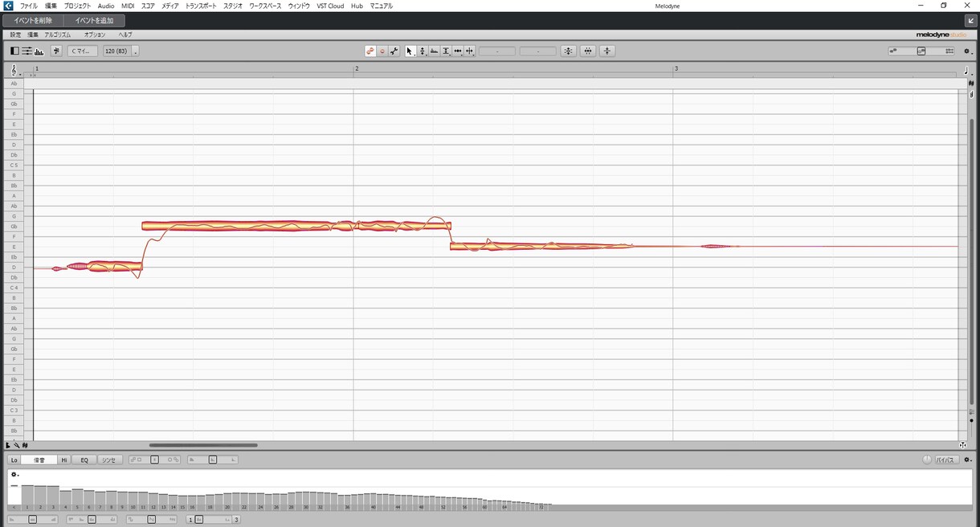Click the イベントを追加 button

coord(95,20)
